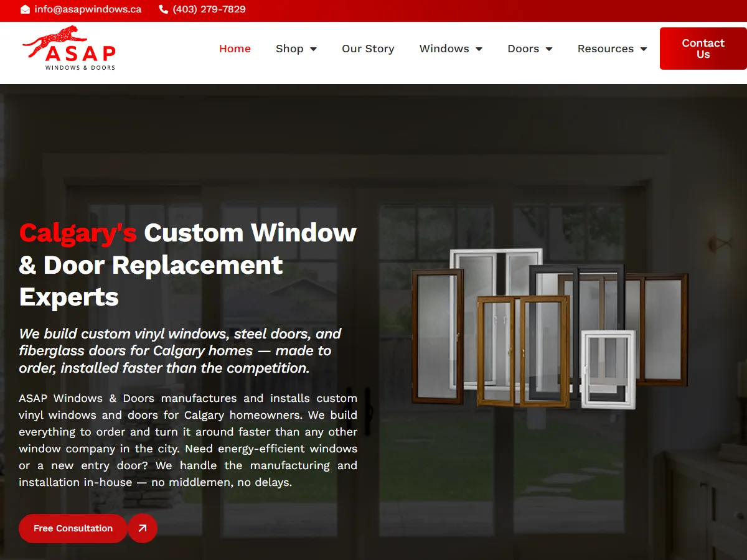This screenshot has width=747, height=560.
Task: Click the window frames product image
Action: [x=550, y=329]
